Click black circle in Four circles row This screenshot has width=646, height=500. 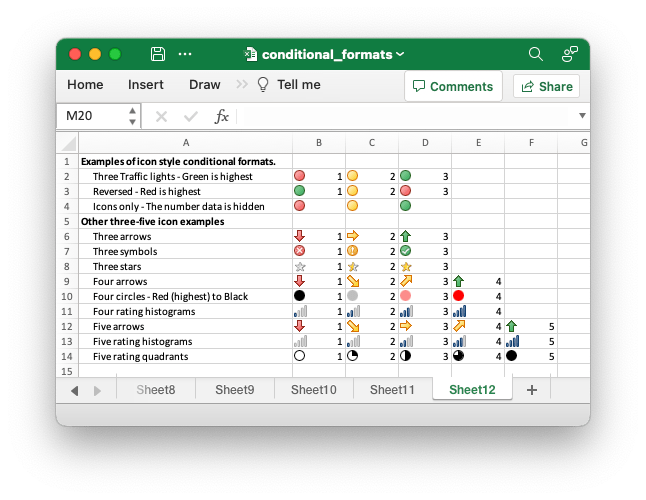click(300, 295)
